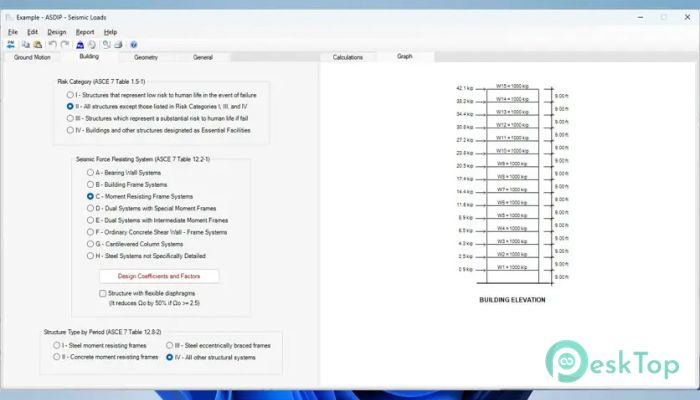Click the Redo arrow toolbar icon
700x400 pixels.
(64, 45)
